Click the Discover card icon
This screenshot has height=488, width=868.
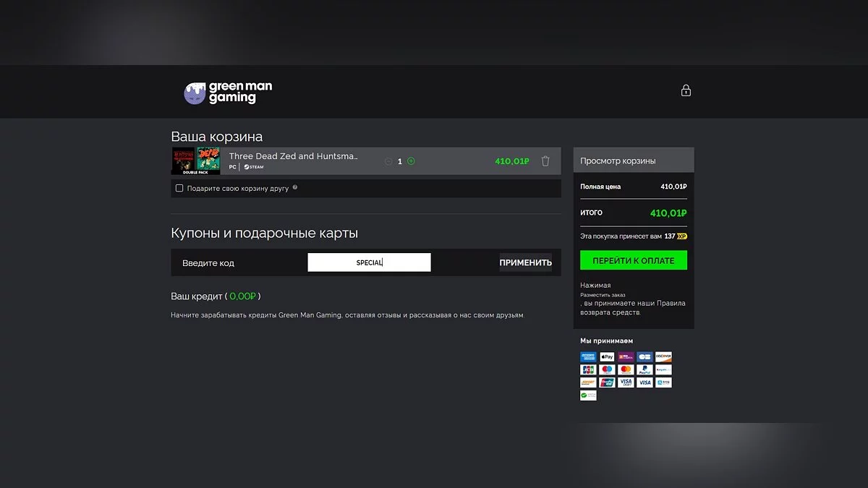click(663, 357)
